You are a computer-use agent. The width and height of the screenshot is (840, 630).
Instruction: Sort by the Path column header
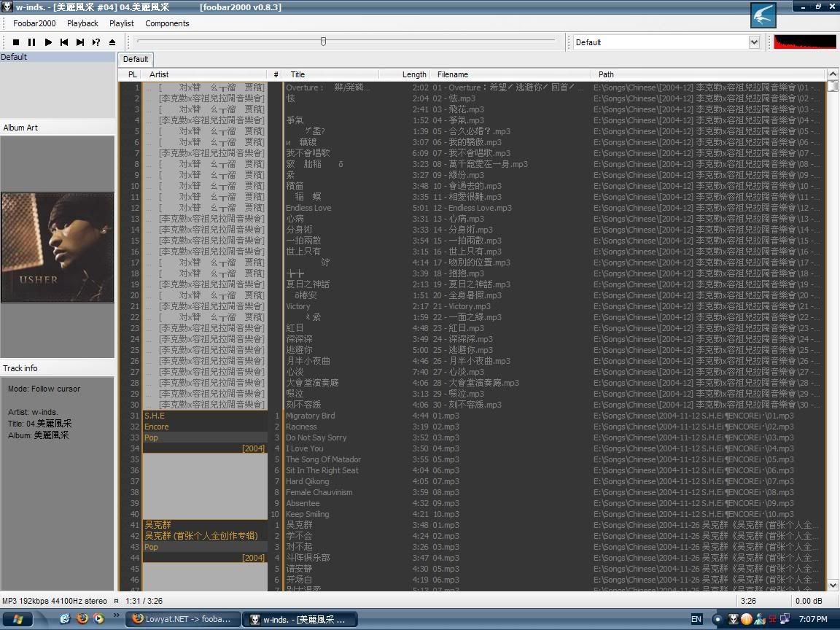pyautogui.click(x=708, y=74)
